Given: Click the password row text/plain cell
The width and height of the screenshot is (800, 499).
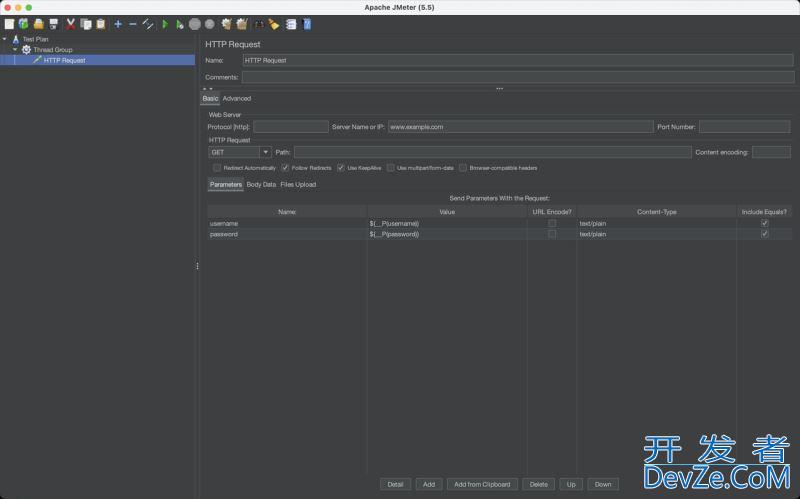Looking at the screenshot, I should point(657,234).
